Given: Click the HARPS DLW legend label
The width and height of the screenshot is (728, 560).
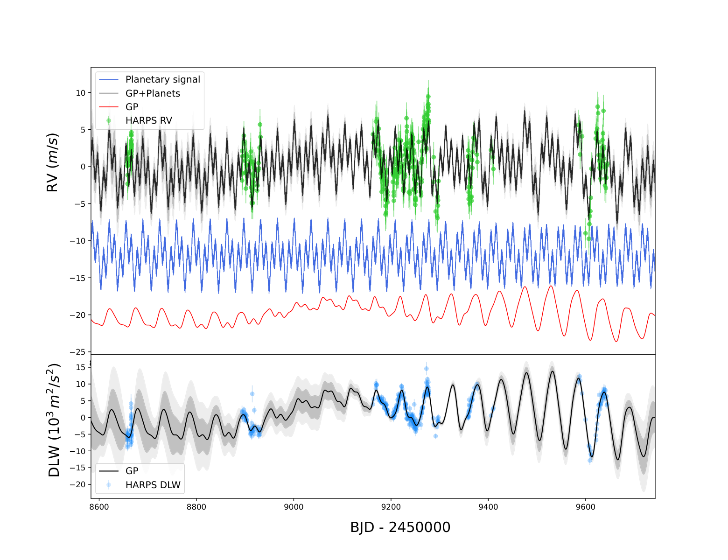Looking at the screenshot, I should tap(153, 485).
